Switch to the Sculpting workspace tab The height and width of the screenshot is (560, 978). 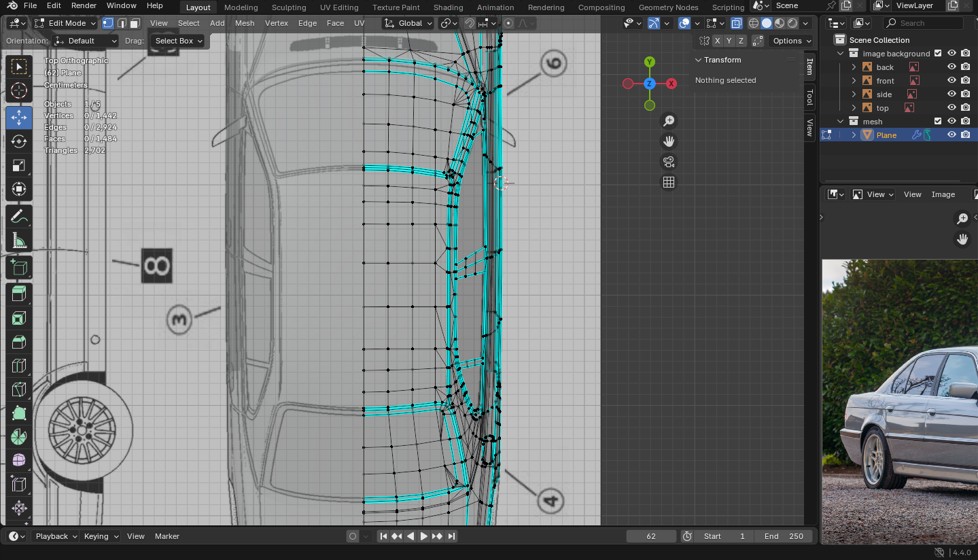[x=289, y=7]
